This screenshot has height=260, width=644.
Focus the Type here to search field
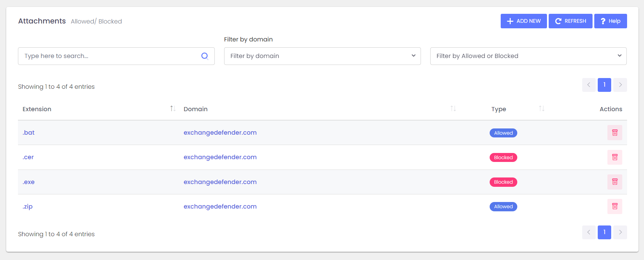[110, 56]
